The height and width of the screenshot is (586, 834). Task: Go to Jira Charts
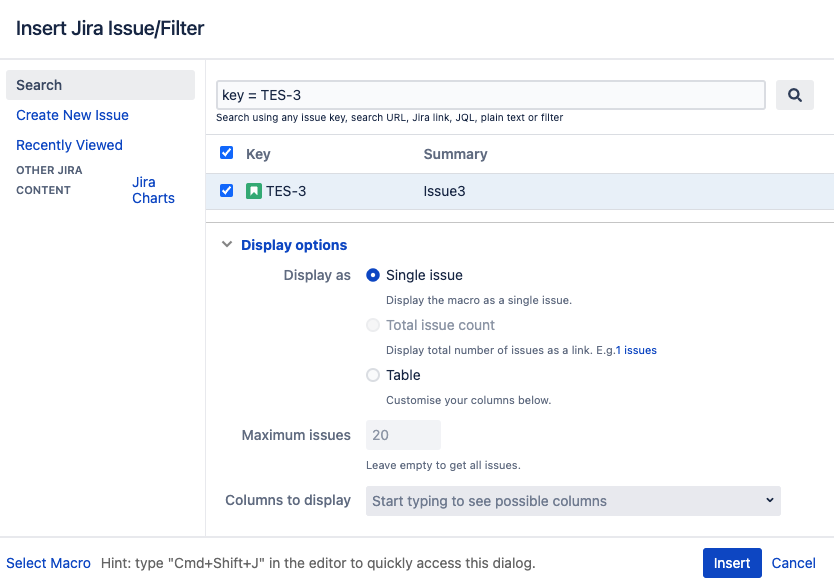click(153, 190)
